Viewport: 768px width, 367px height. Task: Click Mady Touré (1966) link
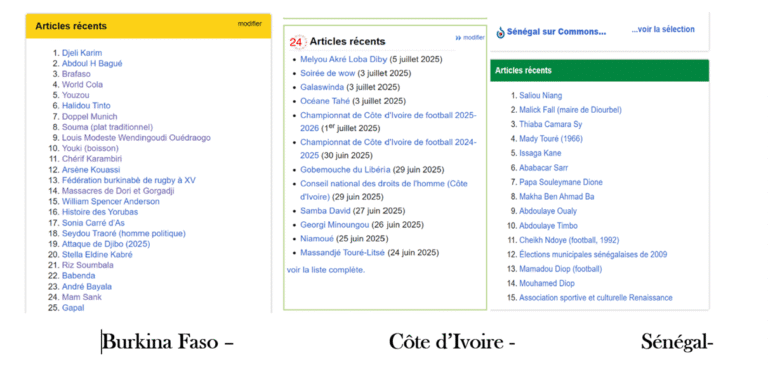(x=551, y=139)
